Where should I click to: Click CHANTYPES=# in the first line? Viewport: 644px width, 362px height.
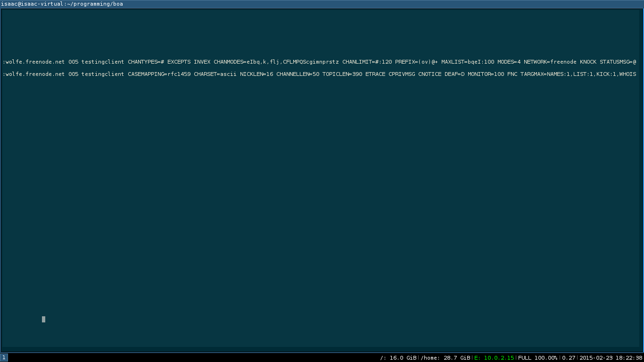point(146,62)
